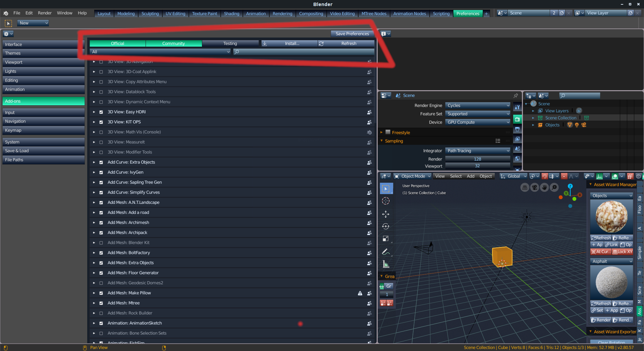Disable the 3D View: Easy HDRI add-on checkbox
The image size is (644, 351).
(x=101, y=112)
